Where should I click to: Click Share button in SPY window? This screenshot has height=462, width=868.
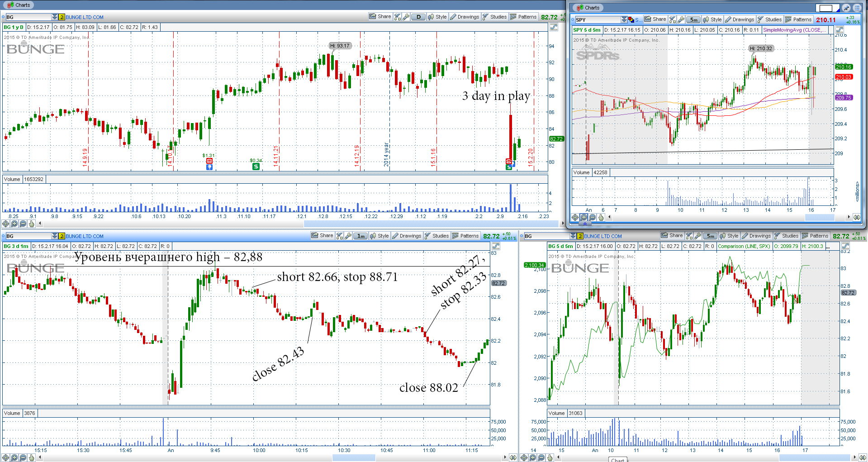(655, 19)
